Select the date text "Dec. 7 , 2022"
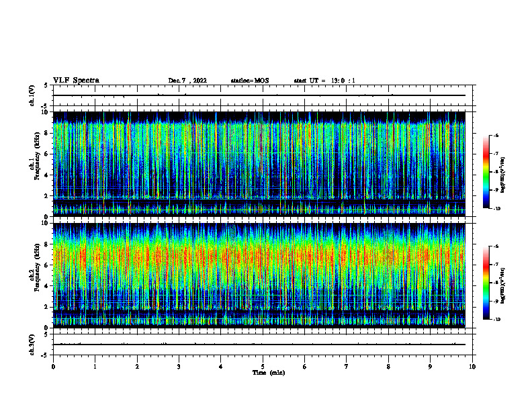Screen dimensions: 532x411 point(187,81)
